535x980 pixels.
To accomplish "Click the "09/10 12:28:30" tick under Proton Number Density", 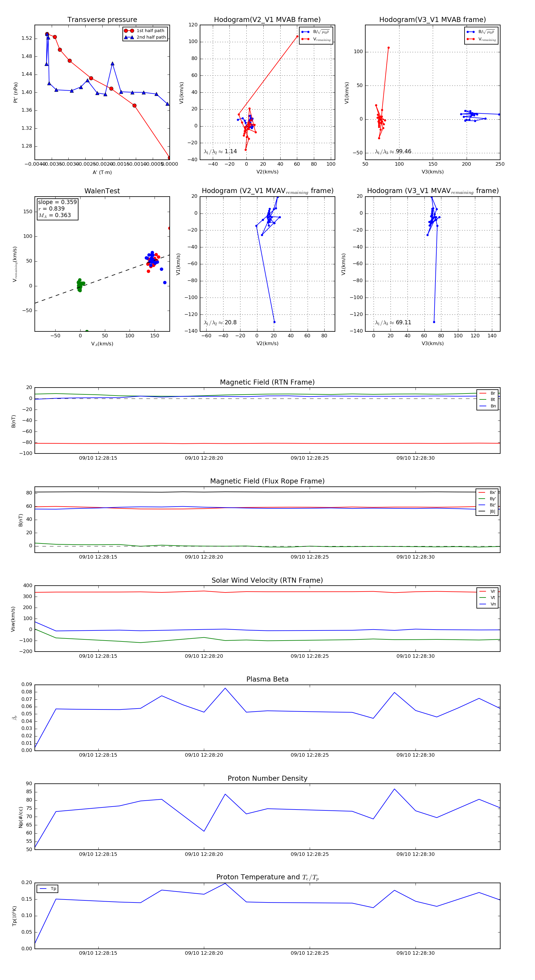I will [416, 854].
